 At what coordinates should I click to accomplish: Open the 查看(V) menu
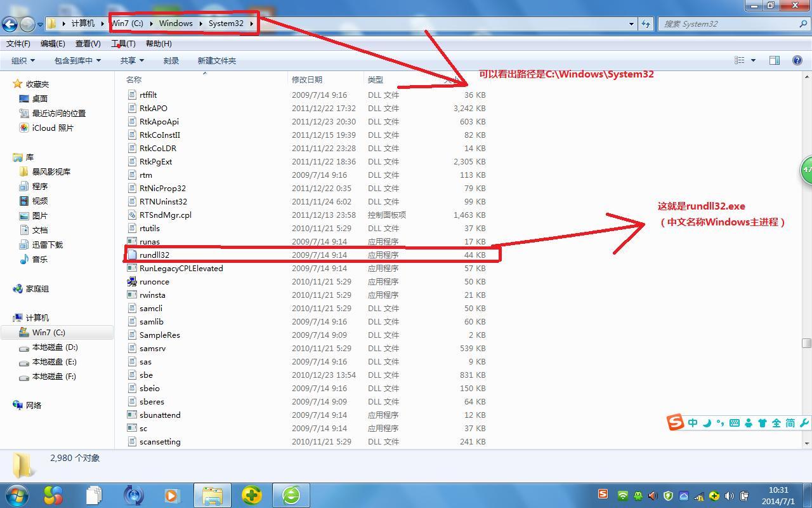point(88,43)
